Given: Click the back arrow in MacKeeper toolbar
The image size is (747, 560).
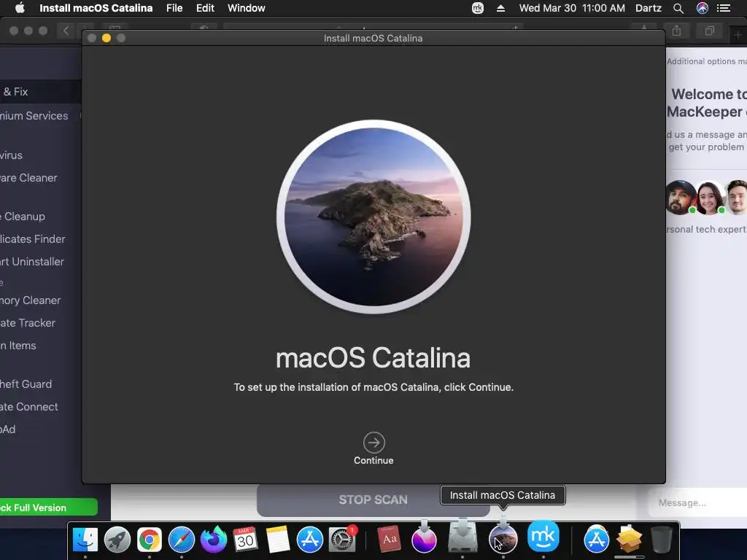Looking at the screenshot, I should [x=66, y=31].
